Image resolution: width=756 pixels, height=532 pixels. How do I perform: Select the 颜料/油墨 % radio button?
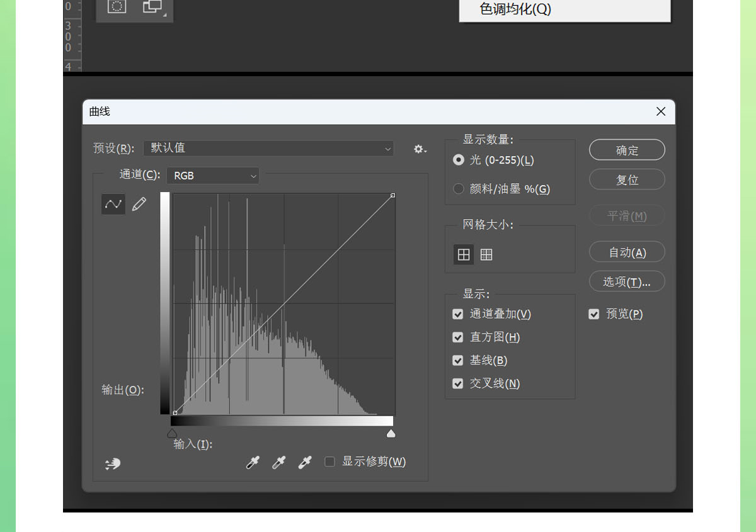point(459,189)
